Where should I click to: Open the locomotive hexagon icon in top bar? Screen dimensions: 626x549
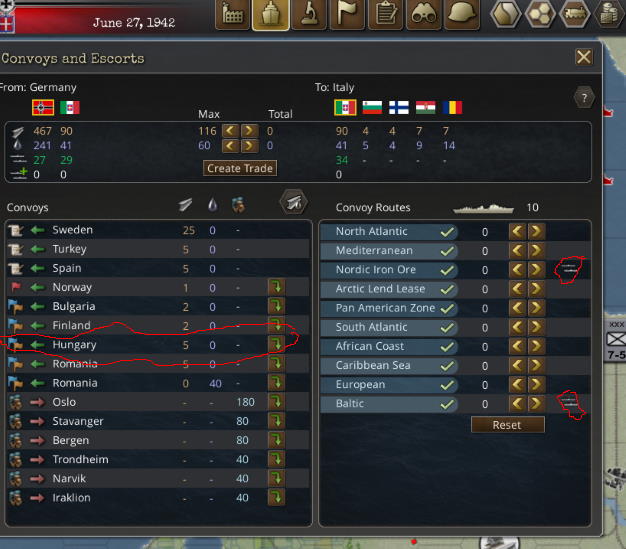click(x=574, y=13)
